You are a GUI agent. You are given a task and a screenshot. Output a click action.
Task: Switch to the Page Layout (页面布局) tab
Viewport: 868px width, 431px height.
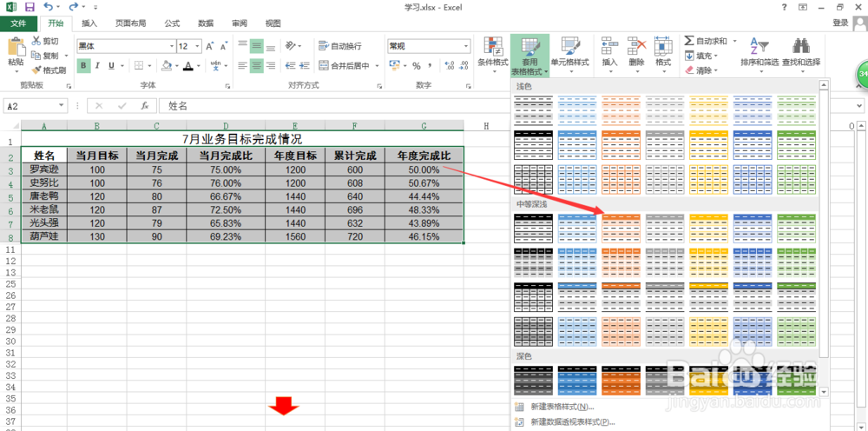[131, 23]
